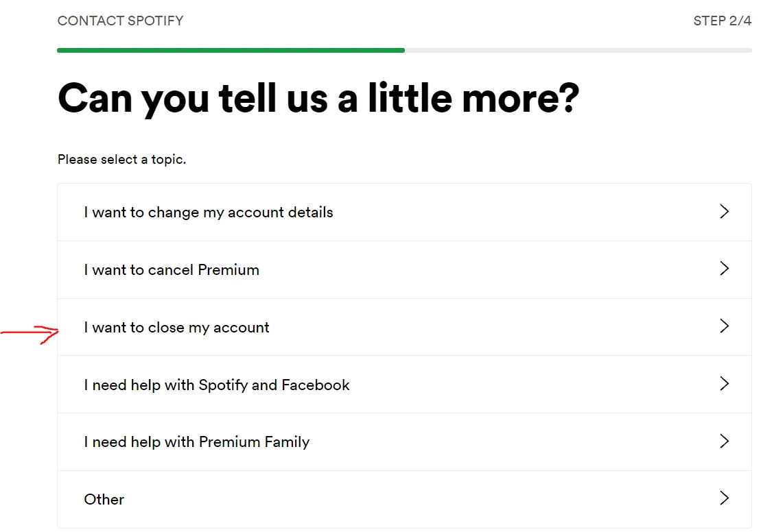Open chevron for Spotify and Facebook help
761x532 pixels.
point(724,384)
